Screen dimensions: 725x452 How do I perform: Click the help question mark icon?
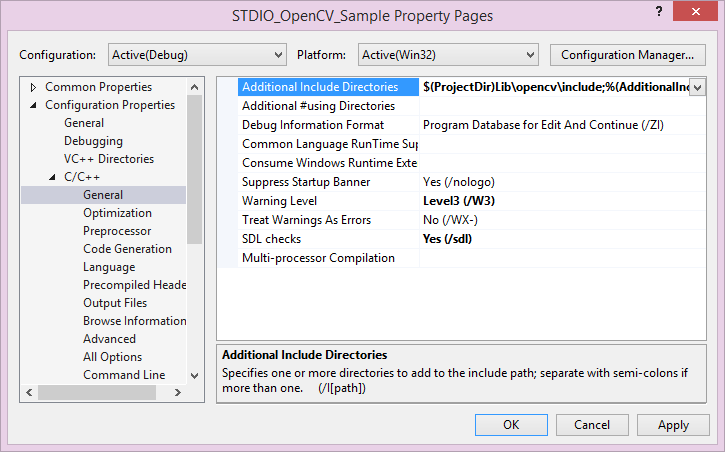[659, 12]
